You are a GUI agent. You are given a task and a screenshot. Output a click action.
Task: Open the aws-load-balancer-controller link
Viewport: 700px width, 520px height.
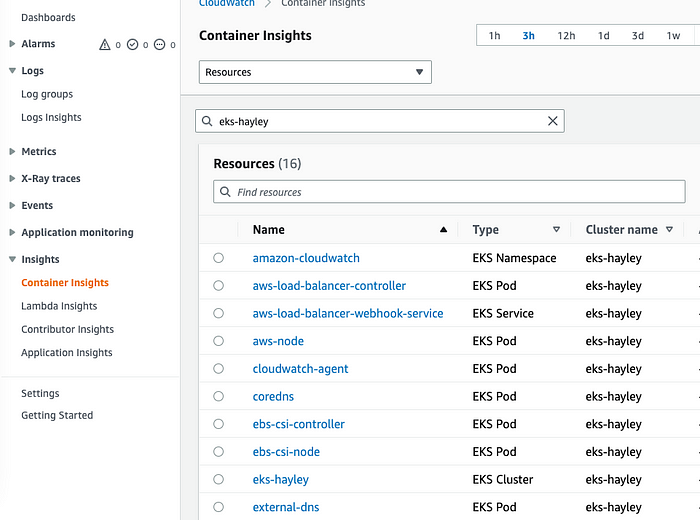click(329, 286)
